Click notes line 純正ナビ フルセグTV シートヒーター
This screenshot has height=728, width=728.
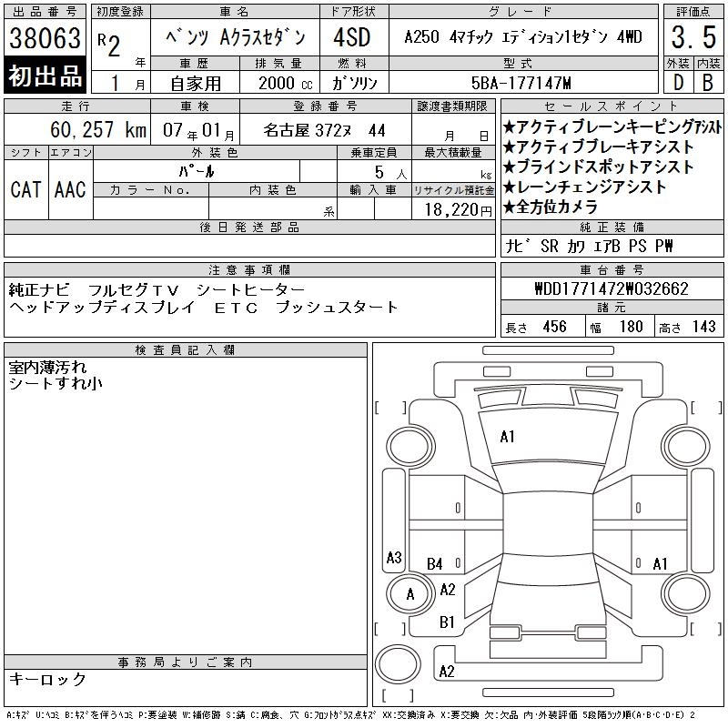pos(157,290)
